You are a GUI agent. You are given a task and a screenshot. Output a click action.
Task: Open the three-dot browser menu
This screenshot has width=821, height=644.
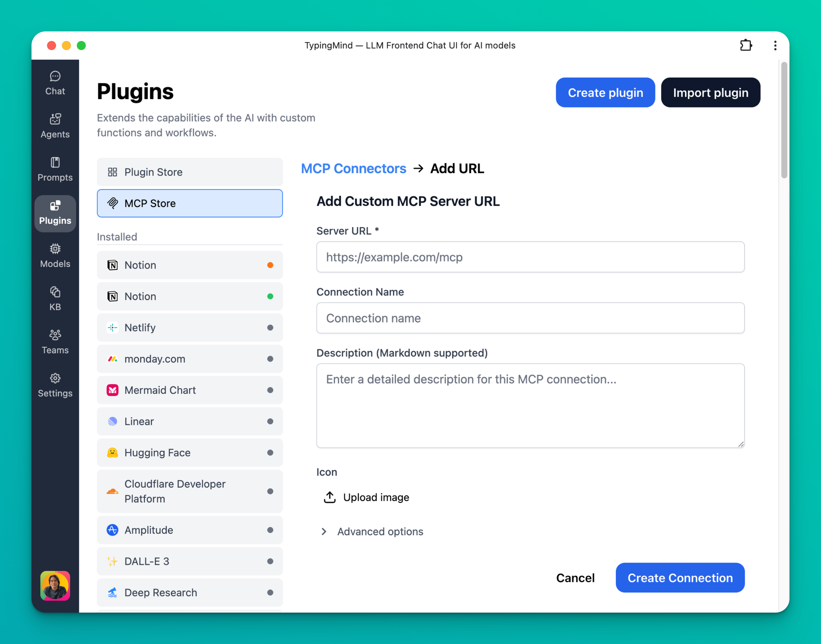coord(775,45)
